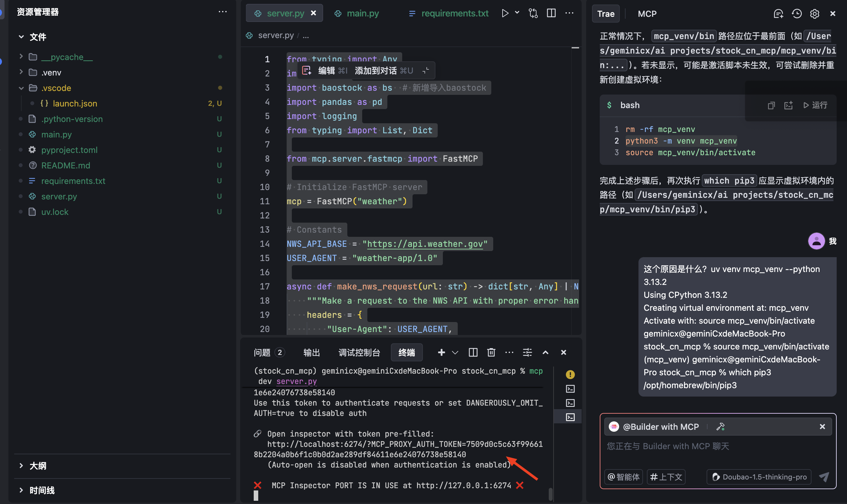
Task: Switch to the main.py tab
Action: (362, 13)
